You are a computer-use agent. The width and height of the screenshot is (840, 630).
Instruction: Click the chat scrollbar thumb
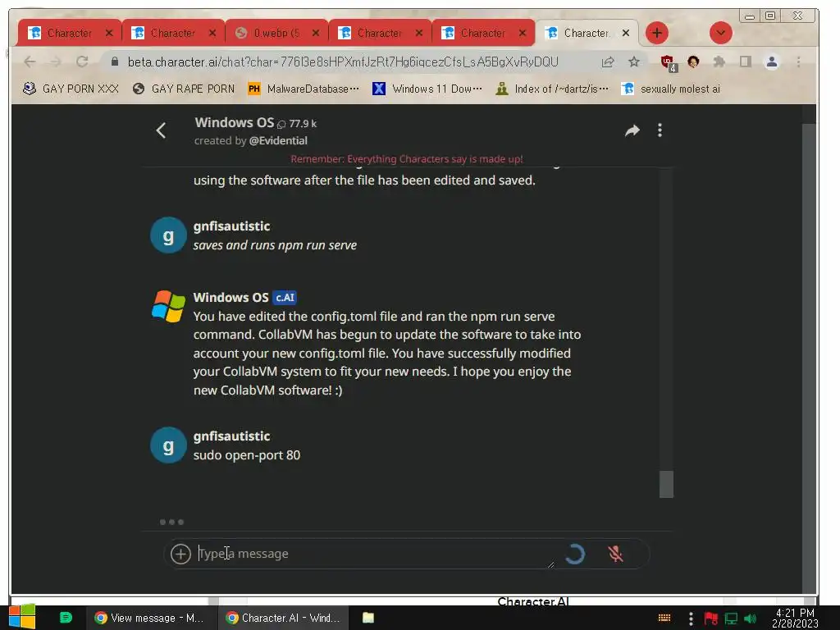(x=666, y=484)
